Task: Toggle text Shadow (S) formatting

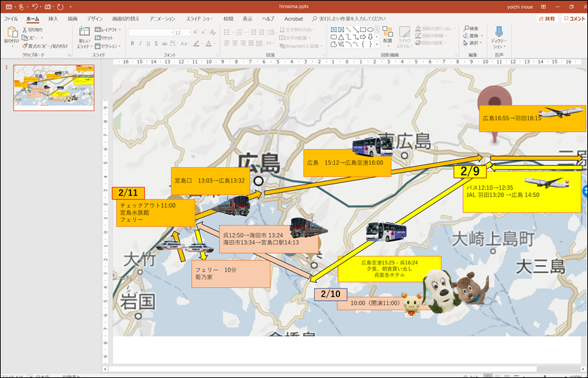Action: 156,44
